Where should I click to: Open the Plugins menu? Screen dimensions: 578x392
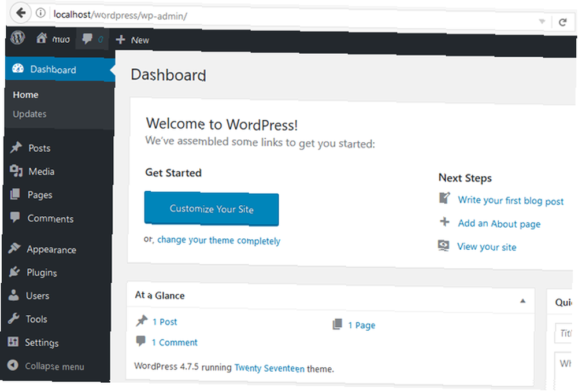[x=42, y=273]
